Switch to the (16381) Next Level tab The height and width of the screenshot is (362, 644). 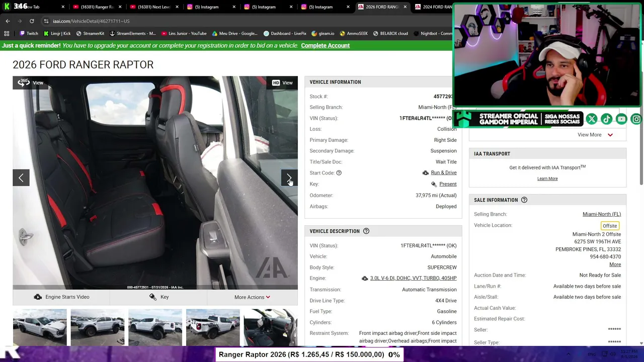tap(154, 7)
